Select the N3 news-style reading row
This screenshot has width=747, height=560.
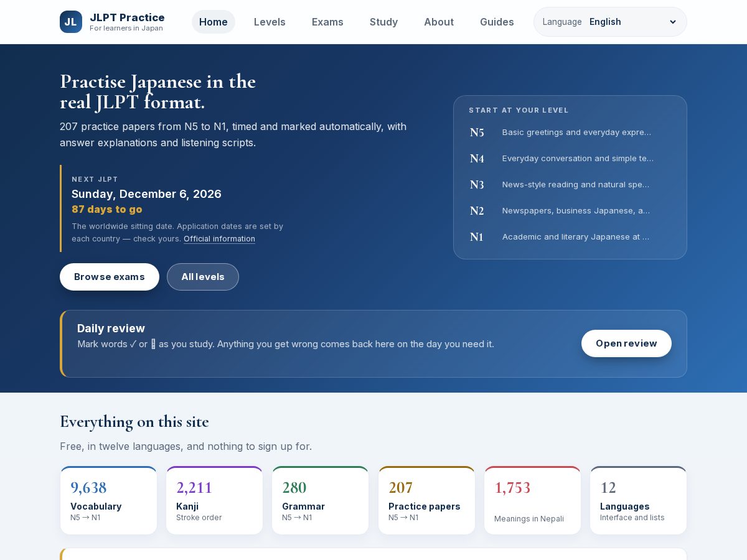pos(570,185)
